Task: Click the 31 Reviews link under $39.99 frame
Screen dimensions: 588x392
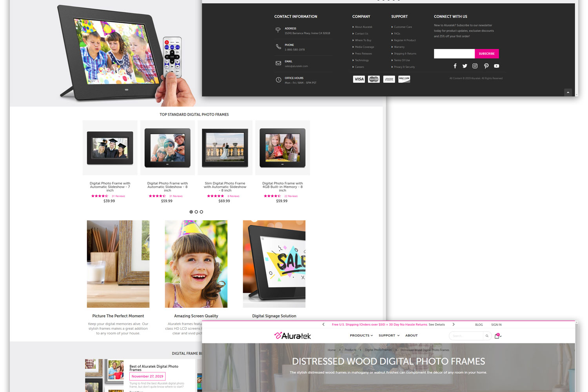Action: (x=118, y=196)
